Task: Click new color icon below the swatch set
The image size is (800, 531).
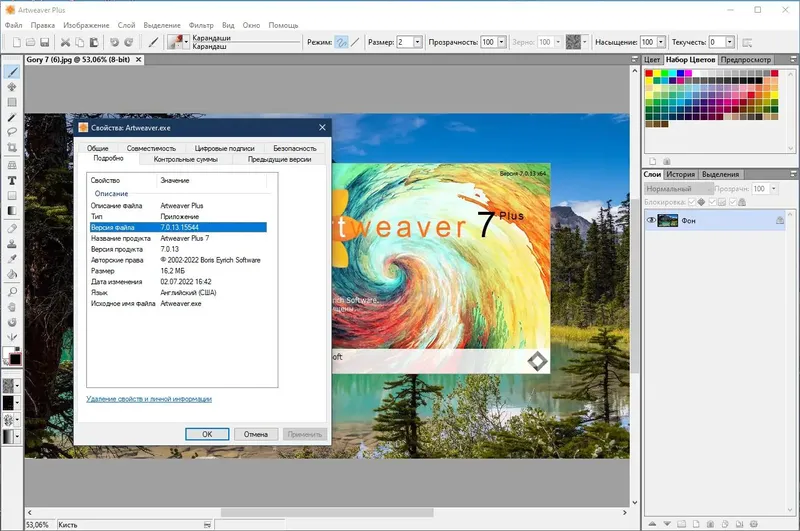Action: (x=653, y=161)
